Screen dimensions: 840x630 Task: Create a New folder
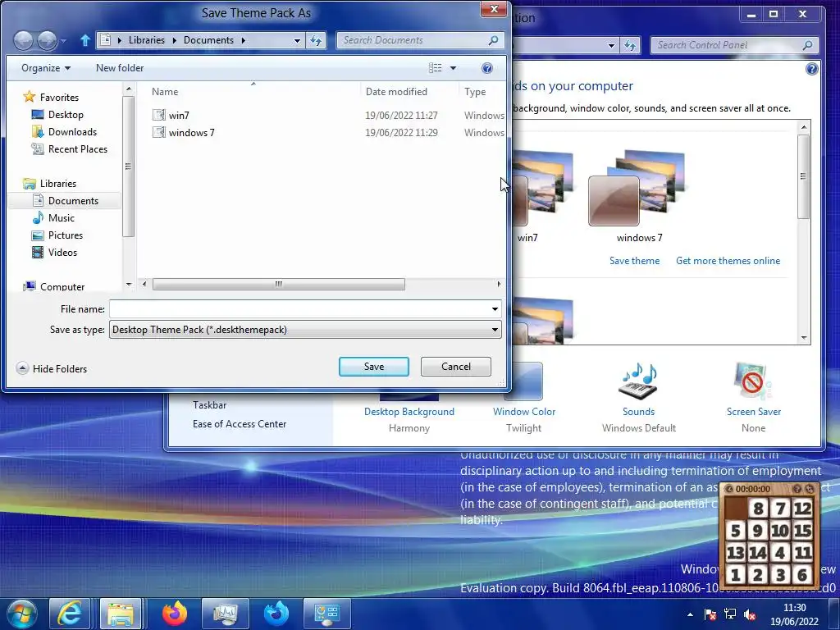pyautogui.click(x=120, y=68)
